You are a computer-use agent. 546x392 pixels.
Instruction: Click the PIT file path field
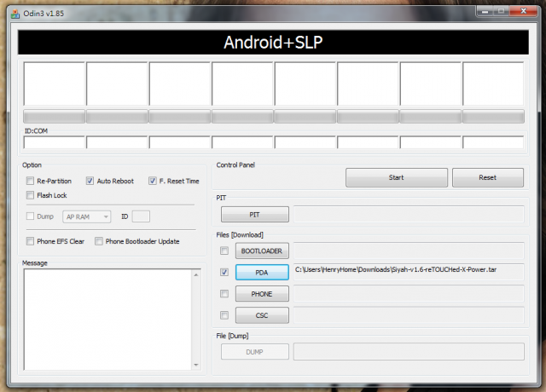(409, 214)
